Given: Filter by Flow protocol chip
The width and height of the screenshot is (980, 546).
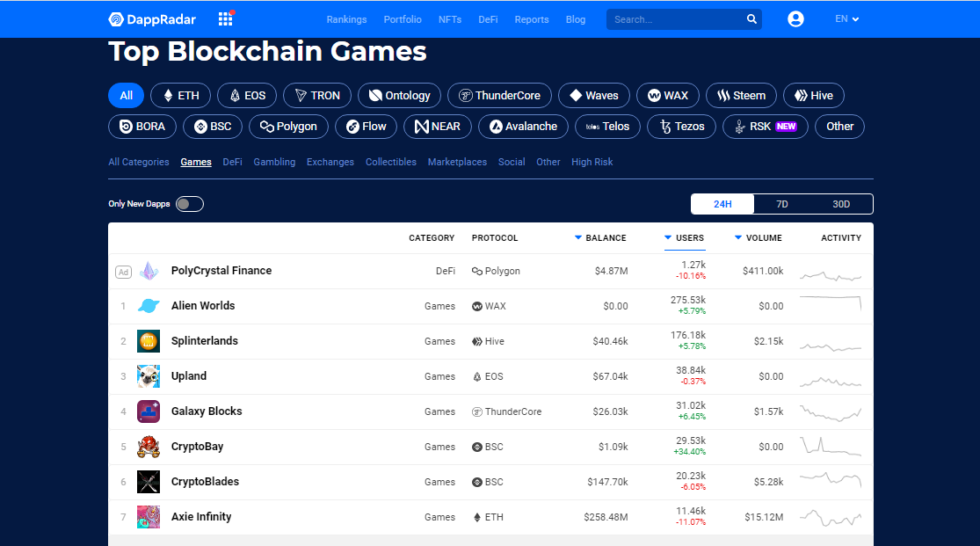Looking at the screenshot, I should 366,127.
